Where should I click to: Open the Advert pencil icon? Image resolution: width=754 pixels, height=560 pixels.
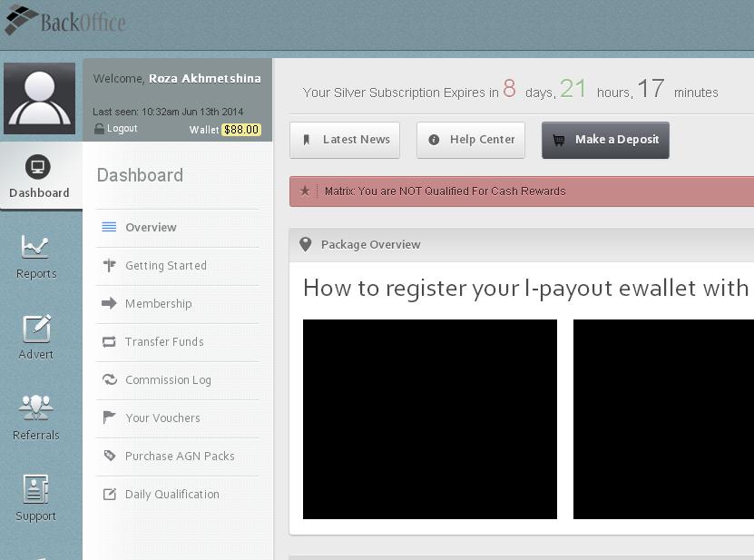tap(36, 328)
